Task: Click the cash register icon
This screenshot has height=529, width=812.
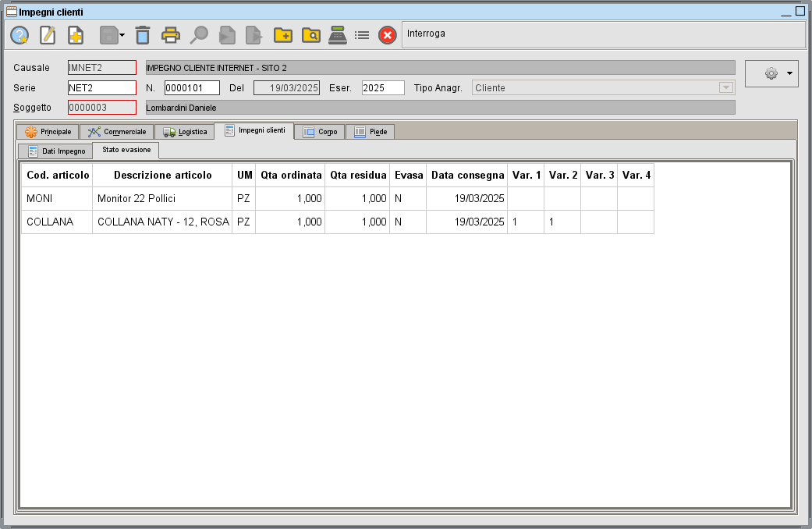Action: (x=337, y=35)
